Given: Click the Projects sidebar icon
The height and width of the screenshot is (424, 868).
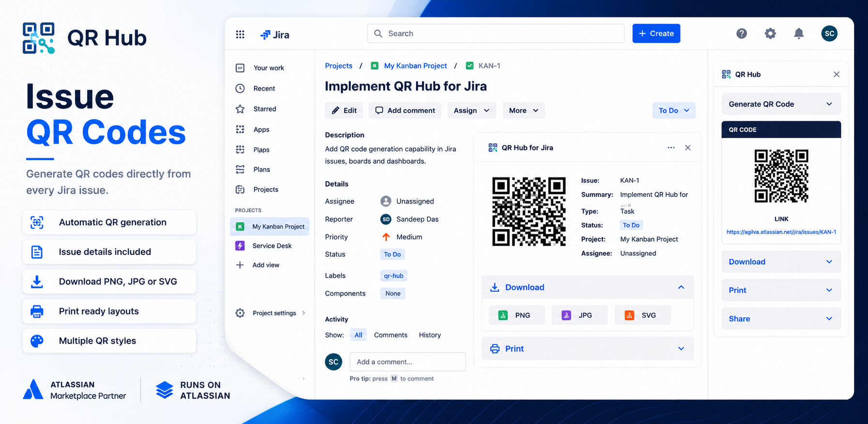Looking at the screenshot, I should click(240, 190).
